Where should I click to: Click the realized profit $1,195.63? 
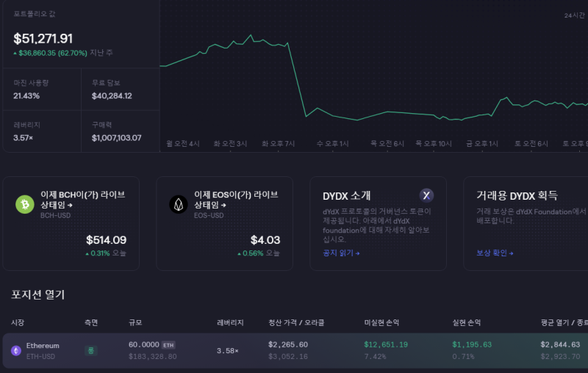(x=472, y=344)
